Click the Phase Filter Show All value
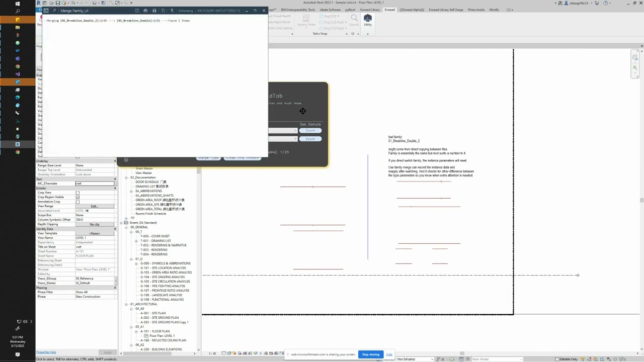644x362 pixels. click(x=95, y=292)
